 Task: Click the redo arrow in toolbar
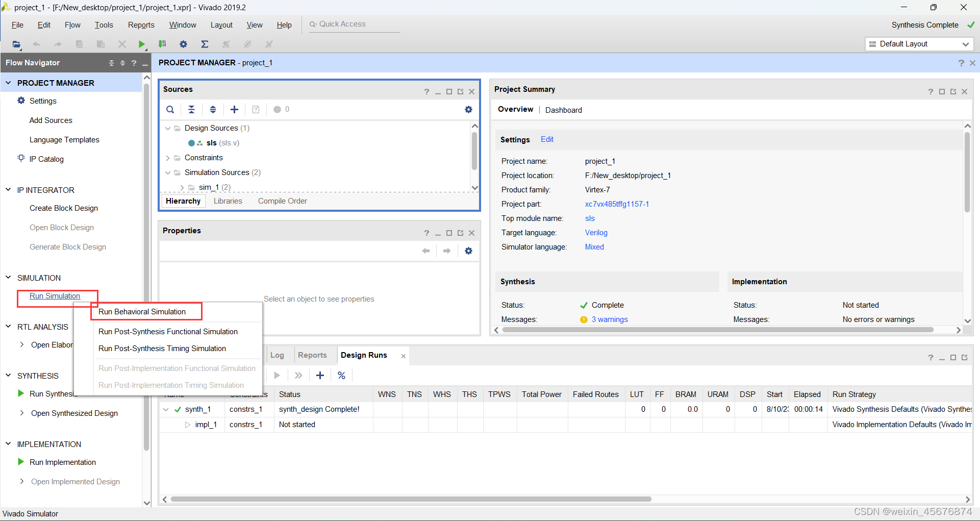tap(58, 44)
